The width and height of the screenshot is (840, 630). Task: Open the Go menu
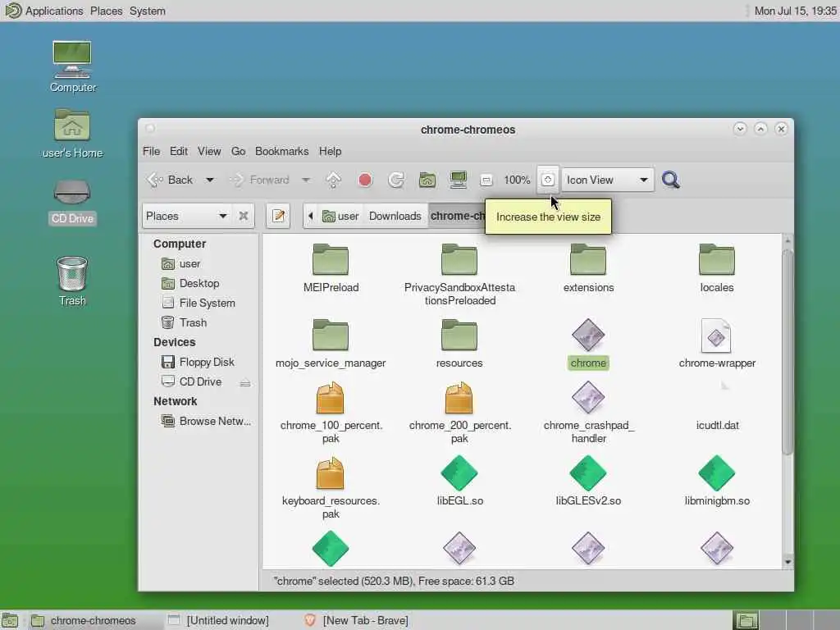point(238,151)
